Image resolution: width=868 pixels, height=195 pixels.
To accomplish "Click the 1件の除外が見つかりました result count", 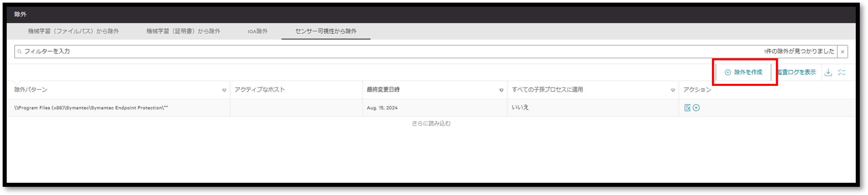I will coord(799,51).
